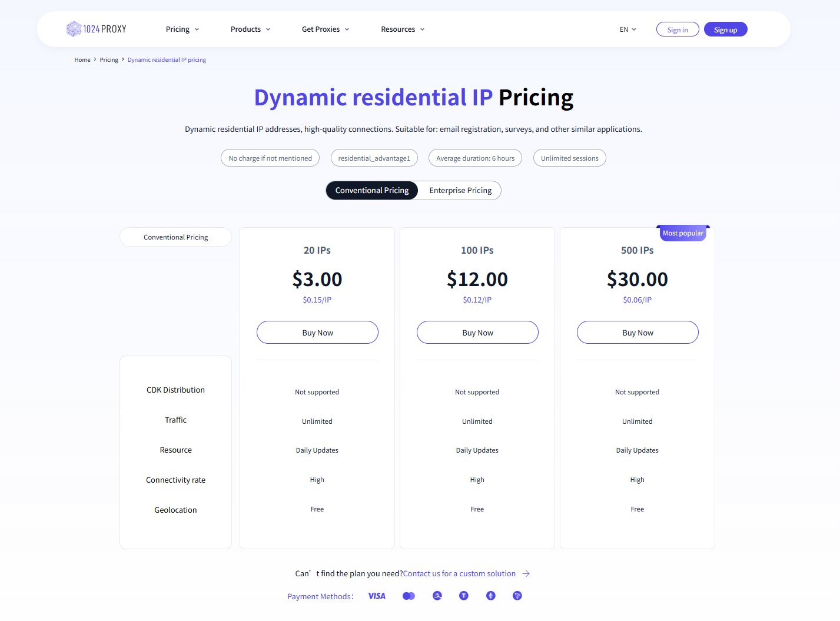Click the Average duration: 6 hours tag

pyautogui.click(x=476, y=158)
